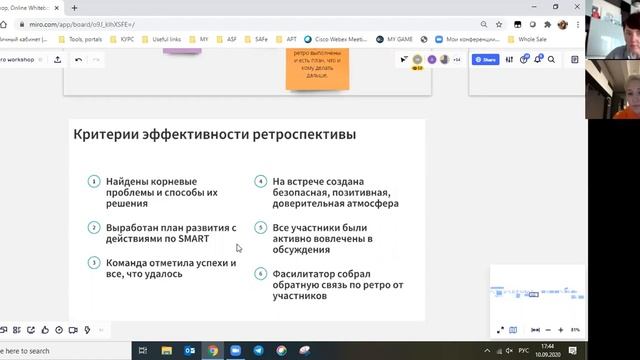Click the purple collaborator avatar

(x=432, y=60)
